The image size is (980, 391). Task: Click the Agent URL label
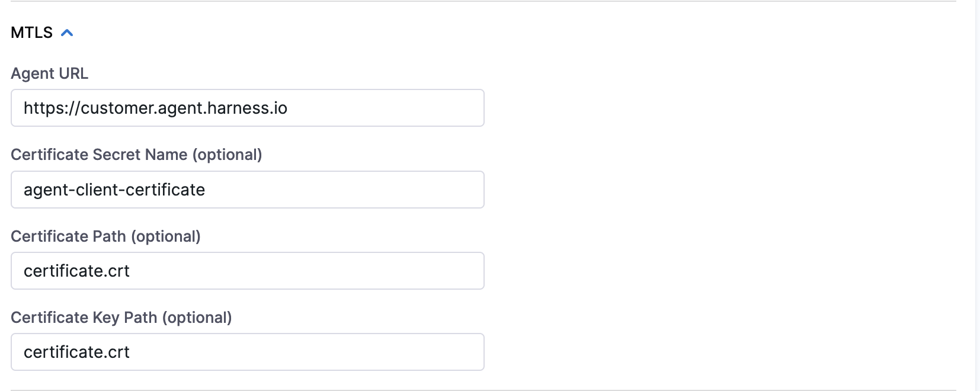click(50, 73)
